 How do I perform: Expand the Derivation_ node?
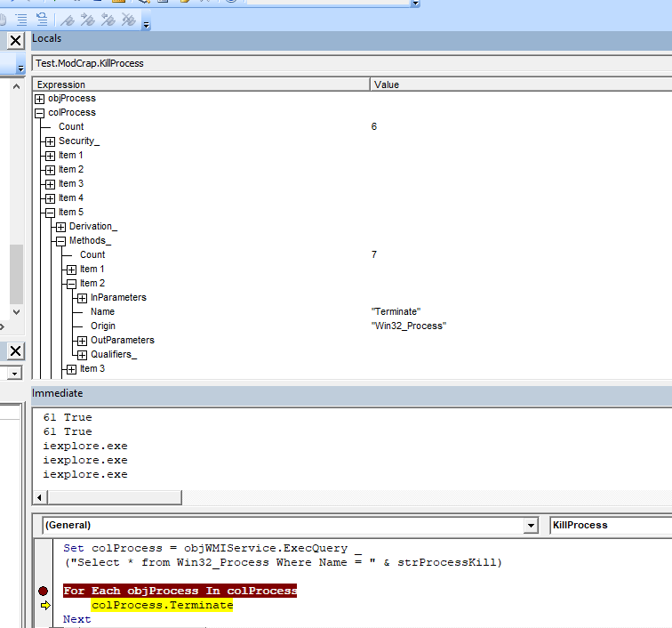(60, 227)
